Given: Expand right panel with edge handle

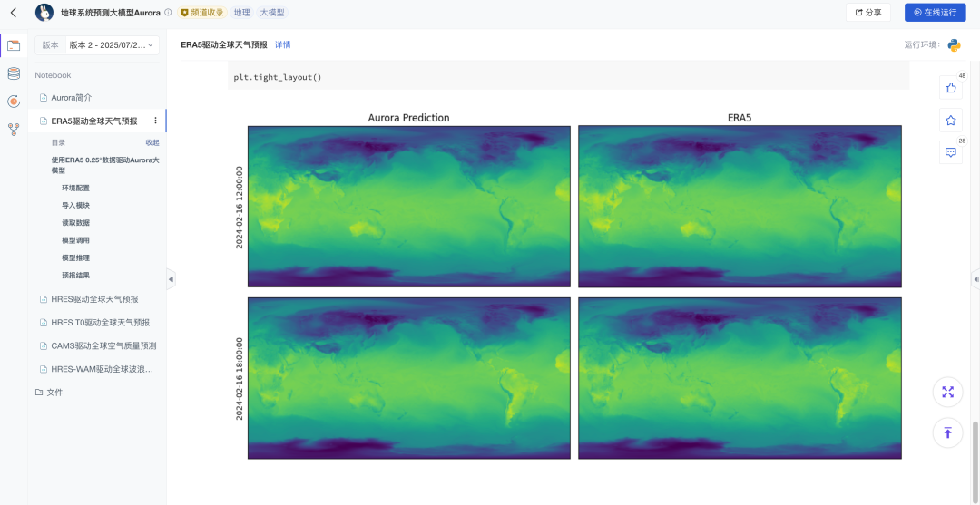Looking at the screenshot, I should point(975,279).
